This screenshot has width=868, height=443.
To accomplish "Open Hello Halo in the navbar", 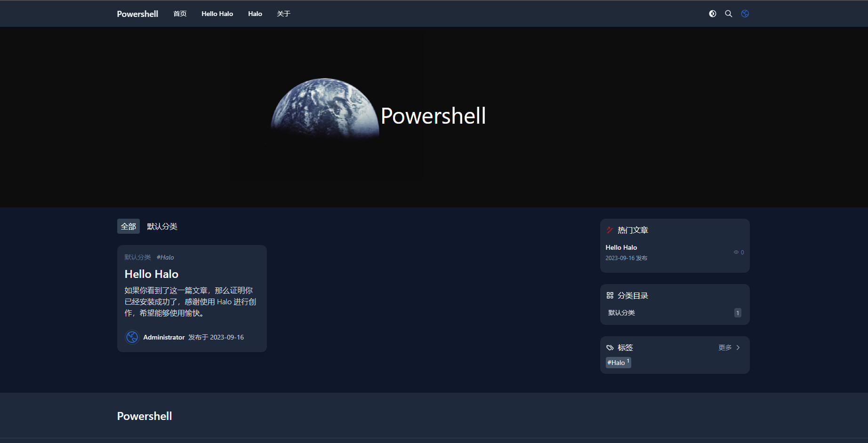I will coord(217,14).
